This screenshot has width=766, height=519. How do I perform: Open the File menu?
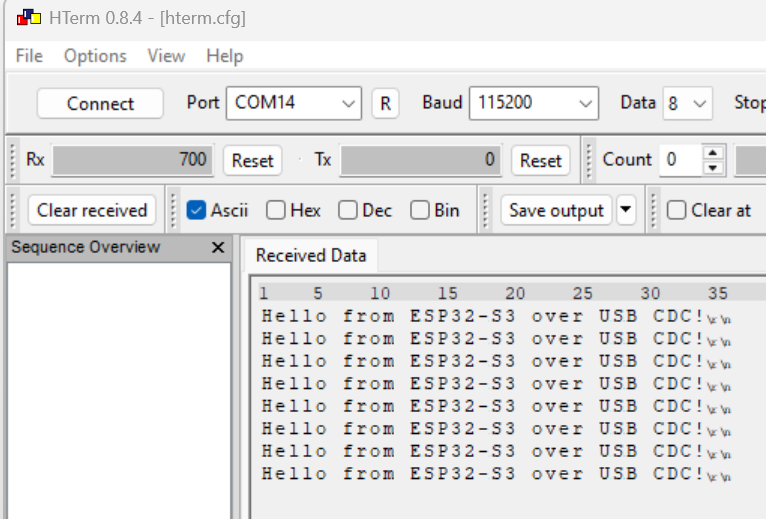29,56
